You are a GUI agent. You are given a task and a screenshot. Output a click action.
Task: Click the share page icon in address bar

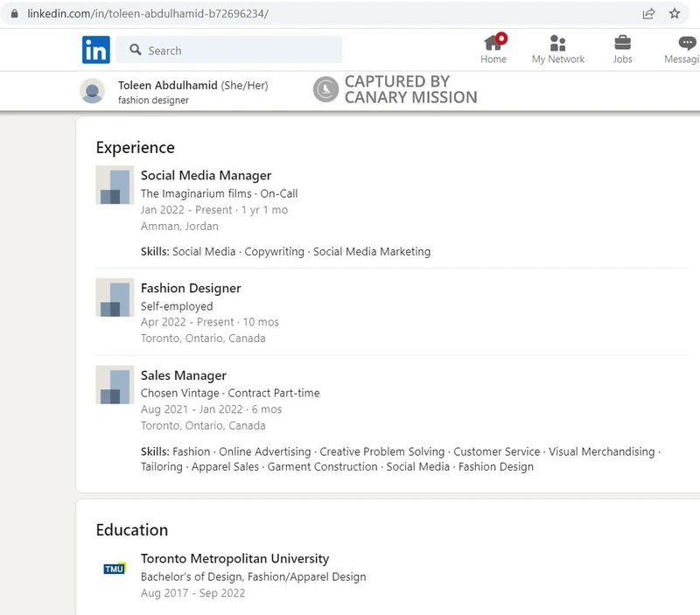pyautogui.click(x=648, y=14)
